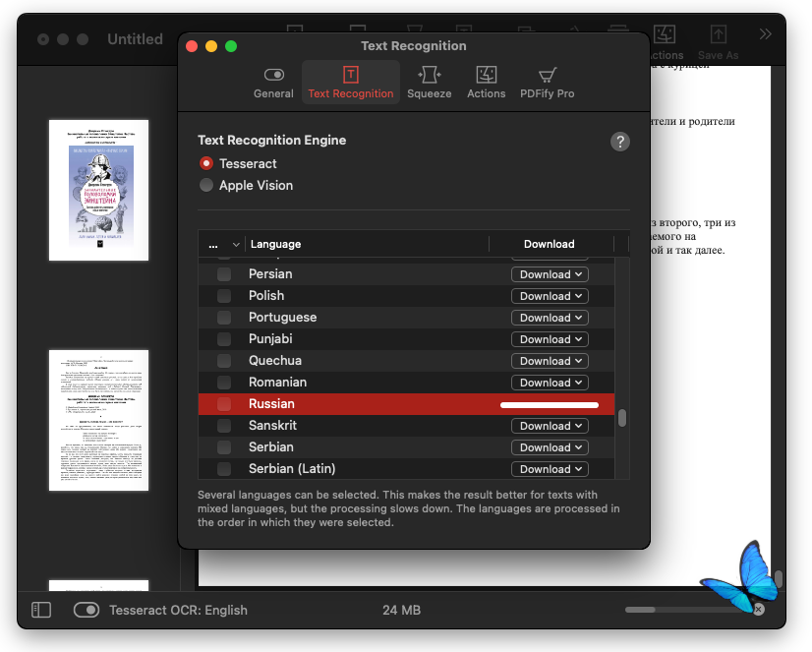This screenshot has width=812, height=652.
Task: Enable the Sanskrit language checkbox
Action: [x=224, y=426]
